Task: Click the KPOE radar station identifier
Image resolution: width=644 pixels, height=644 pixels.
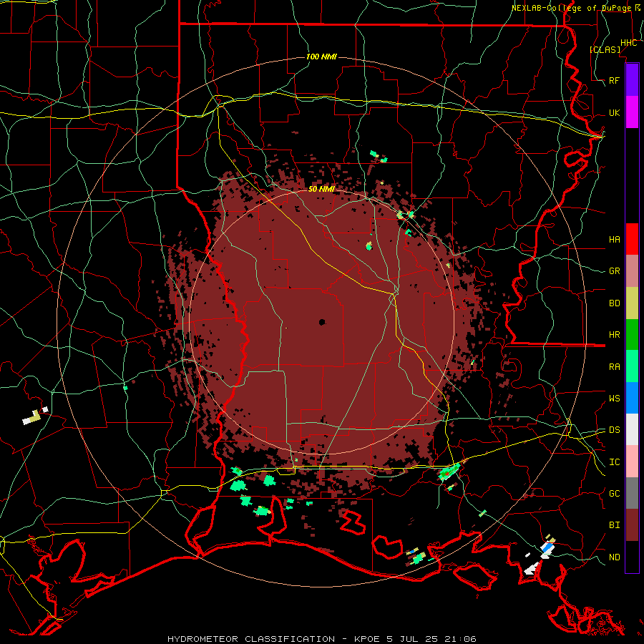Action: pos(368,639)
